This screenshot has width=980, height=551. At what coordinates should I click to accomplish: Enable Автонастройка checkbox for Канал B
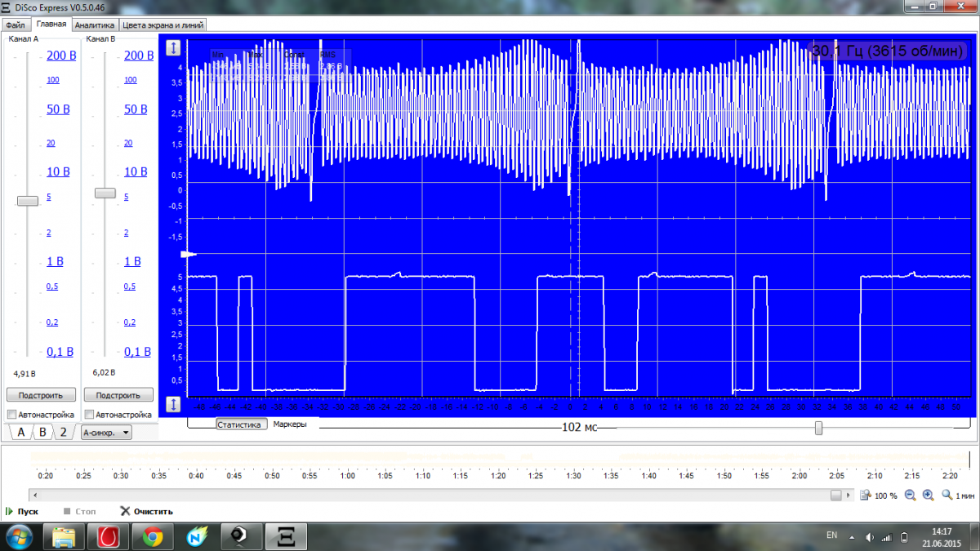[89, 415]
